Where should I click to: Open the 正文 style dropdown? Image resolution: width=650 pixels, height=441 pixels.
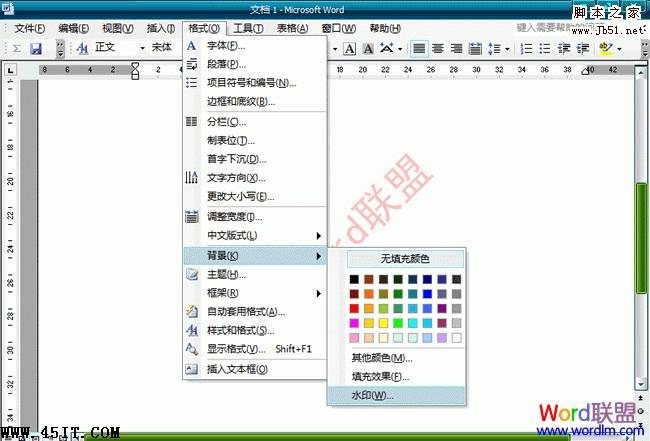[x=142, y=48]
